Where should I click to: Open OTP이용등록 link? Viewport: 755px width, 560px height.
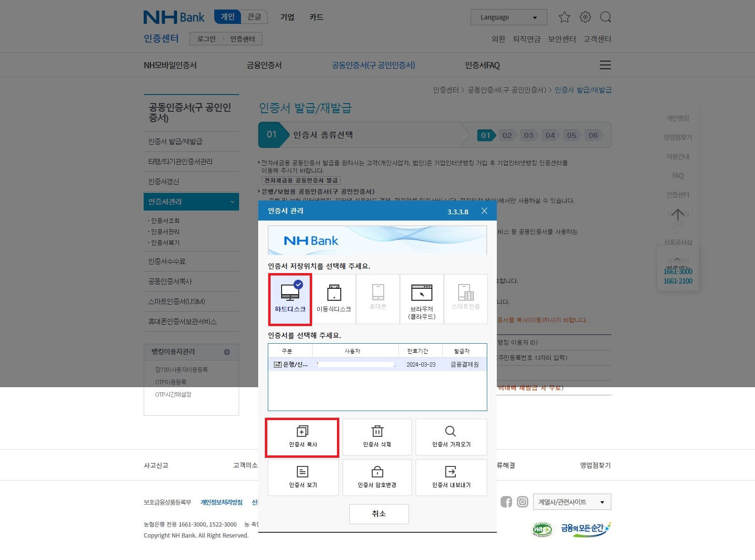[170, 382]
